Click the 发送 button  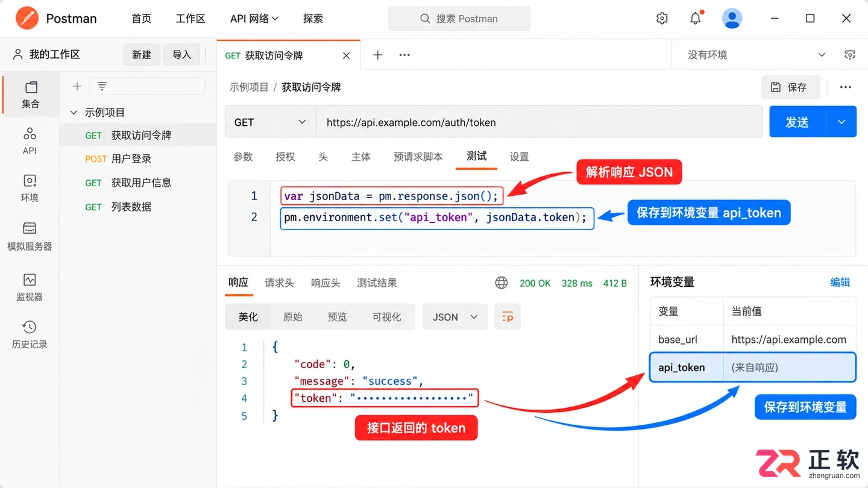click(x=797, y=122)
